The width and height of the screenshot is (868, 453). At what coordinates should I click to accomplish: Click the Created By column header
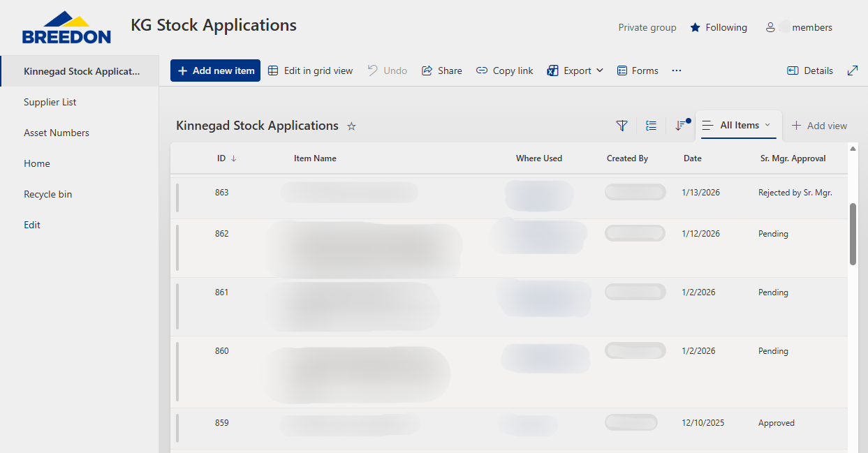627,158
